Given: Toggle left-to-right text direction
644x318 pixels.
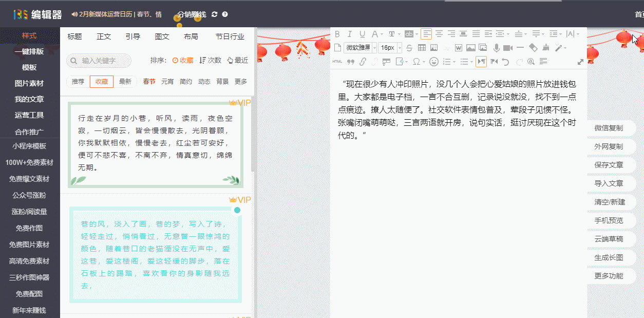Looking at the screenshot, I should click(481, 62).
